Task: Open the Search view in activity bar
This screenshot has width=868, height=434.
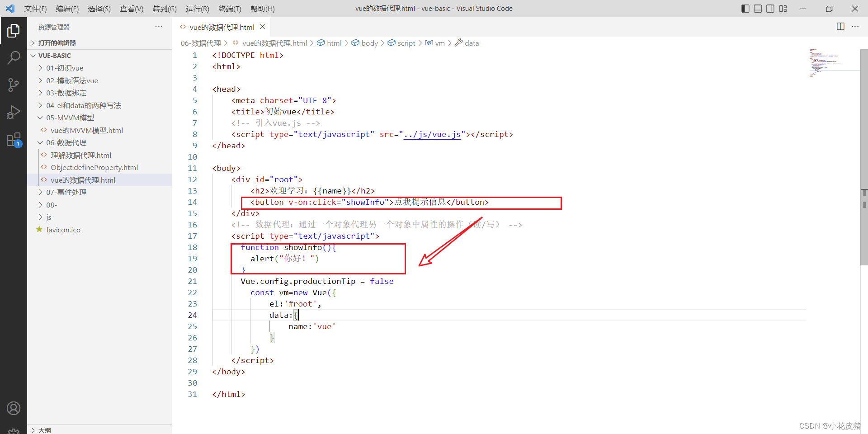Action: pos(14,57)
